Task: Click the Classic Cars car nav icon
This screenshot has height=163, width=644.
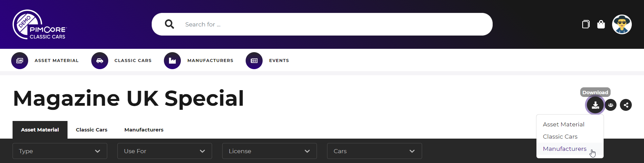Action: [100, 61]
